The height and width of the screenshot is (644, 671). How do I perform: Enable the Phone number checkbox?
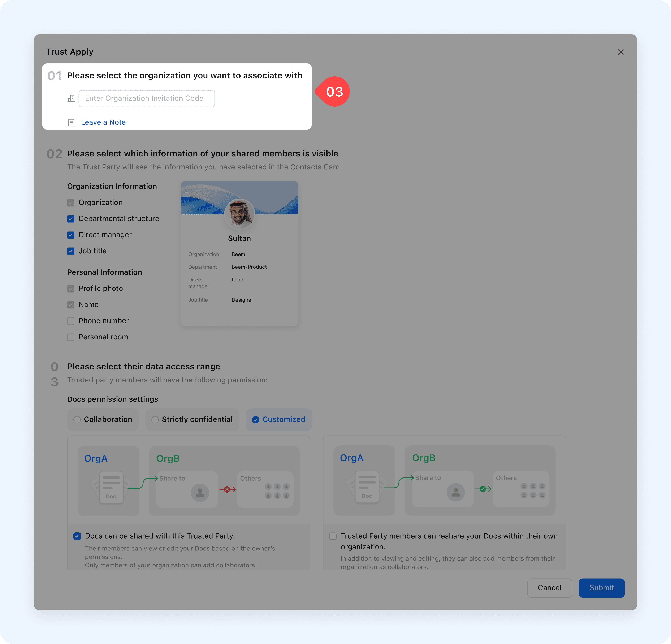coord(71,321)
